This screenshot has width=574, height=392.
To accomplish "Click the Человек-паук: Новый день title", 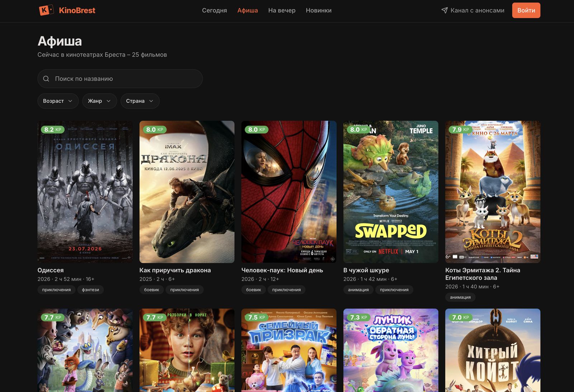I will tap(282, 270).
